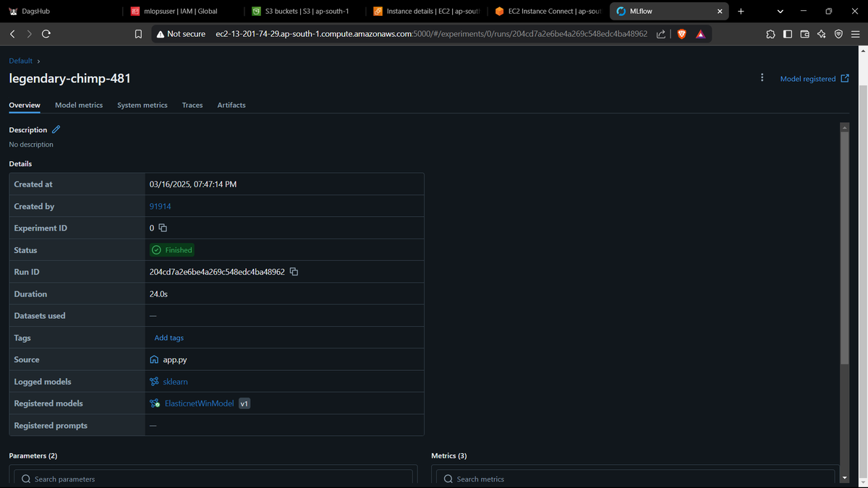Click the Run ID value text
This screenshot has width=868, height=488.
click(x=217, y=272)
